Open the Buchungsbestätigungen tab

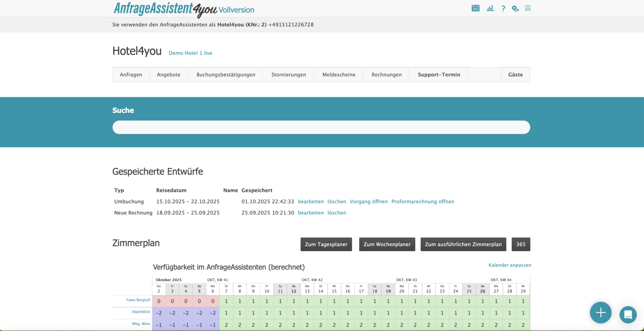(226, 75)
